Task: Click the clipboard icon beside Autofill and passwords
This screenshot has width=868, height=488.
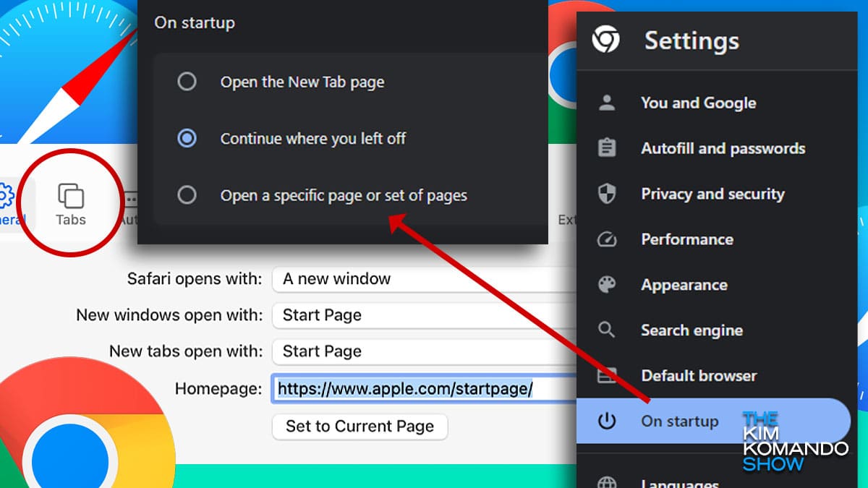Action: [606, 148]
